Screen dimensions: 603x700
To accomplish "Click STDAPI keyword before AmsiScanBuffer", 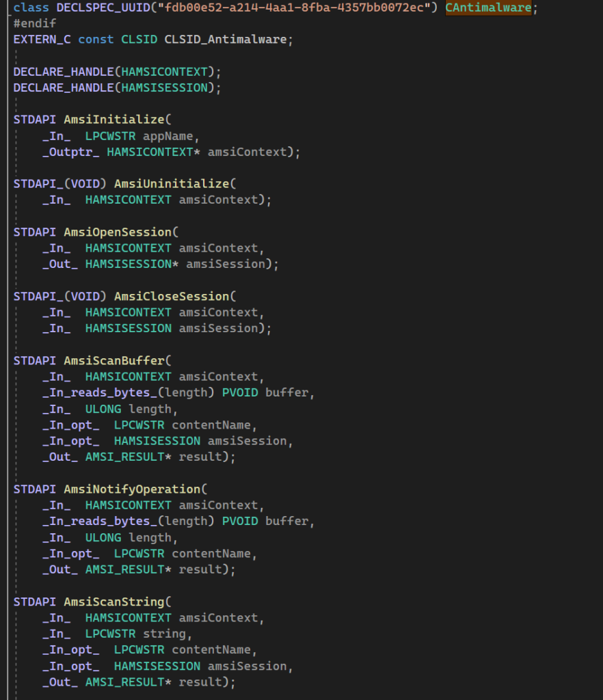I will [x=35, y=361].
